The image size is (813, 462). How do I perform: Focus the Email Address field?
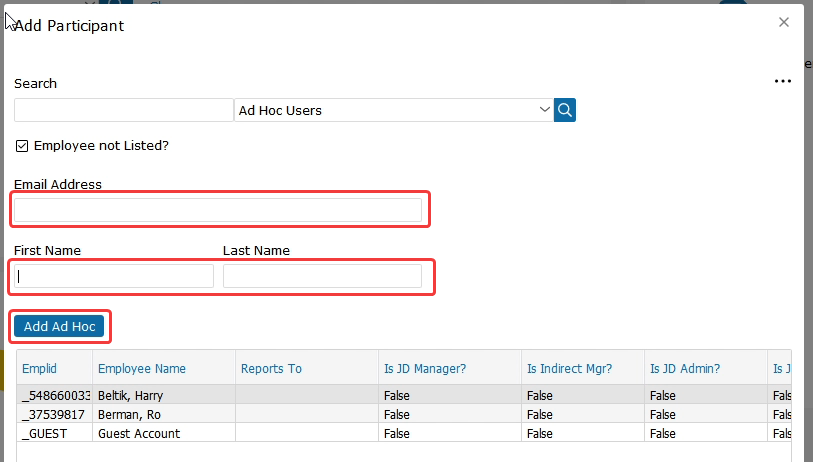(218, 210)
